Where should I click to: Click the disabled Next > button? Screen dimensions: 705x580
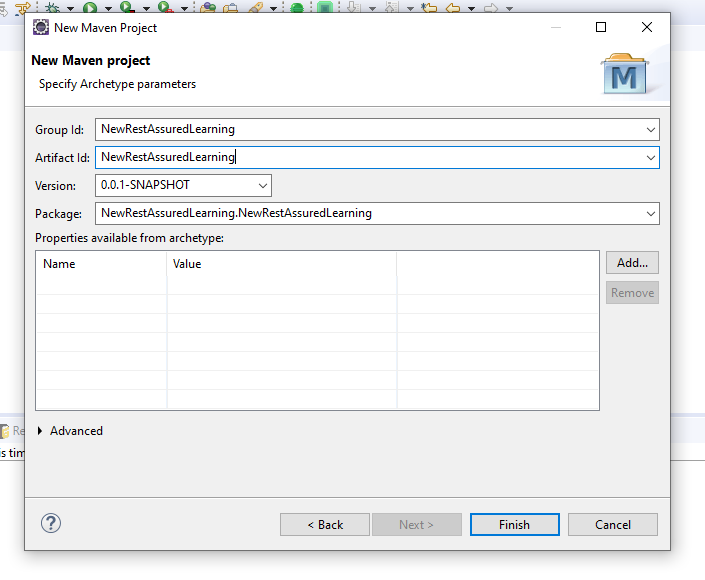pos(417,524)
